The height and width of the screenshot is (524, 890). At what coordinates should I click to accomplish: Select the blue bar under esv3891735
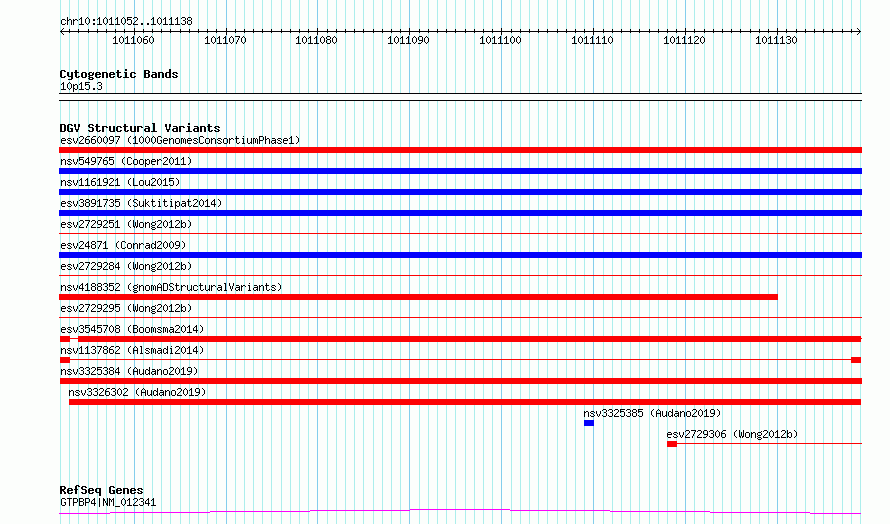(460, 213)
